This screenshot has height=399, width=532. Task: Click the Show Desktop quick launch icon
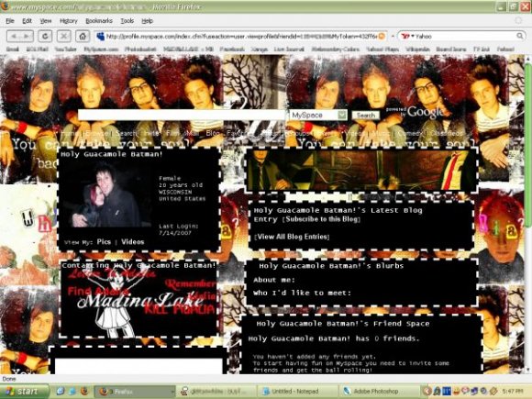pyautogui.click(x=72, y=391)
